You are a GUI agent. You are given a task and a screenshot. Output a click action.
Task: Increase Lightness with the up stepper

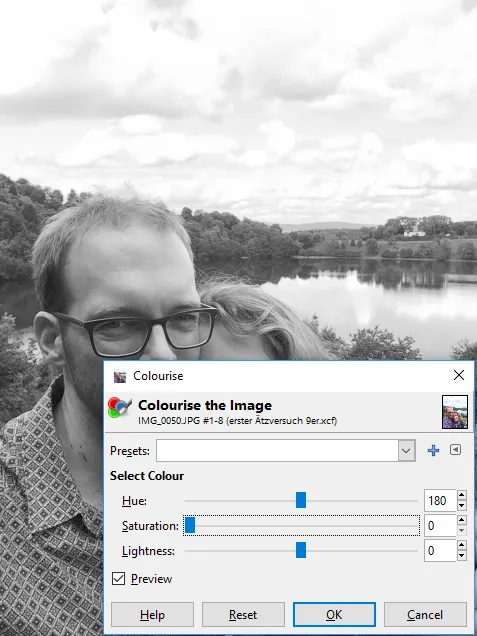pyautogui.click(x=462, y=545)
